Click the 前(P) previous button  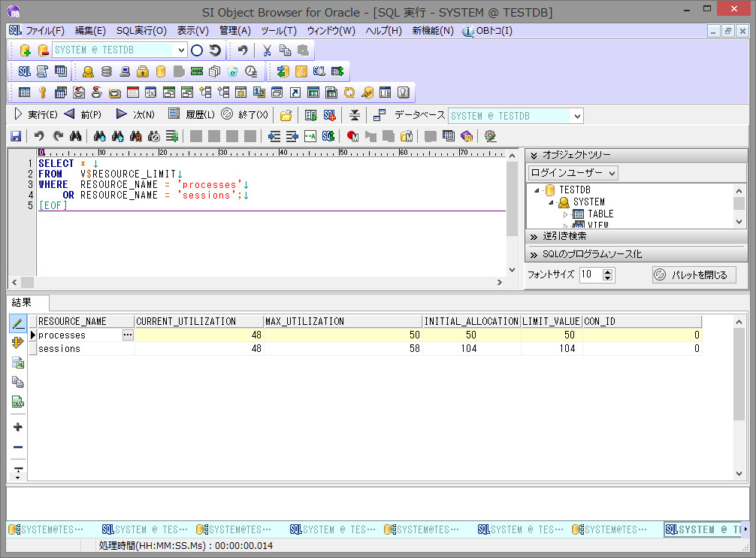[83, 115]
